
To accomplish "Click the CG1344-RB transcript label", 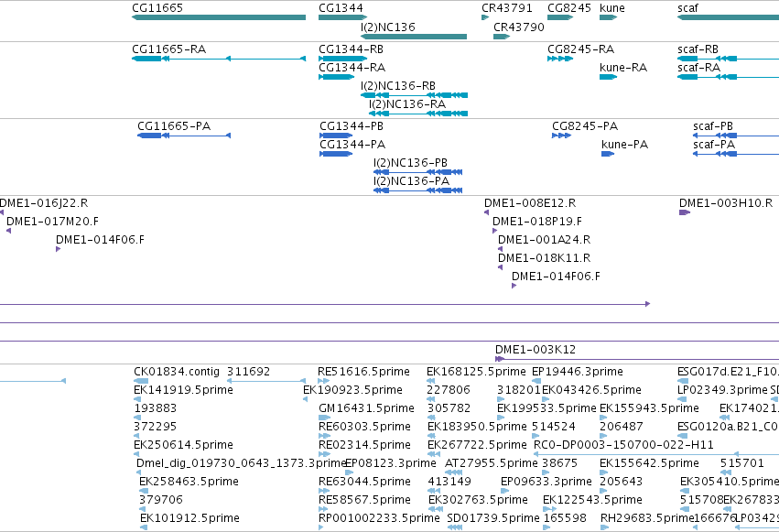I will (x=352, y=49).
